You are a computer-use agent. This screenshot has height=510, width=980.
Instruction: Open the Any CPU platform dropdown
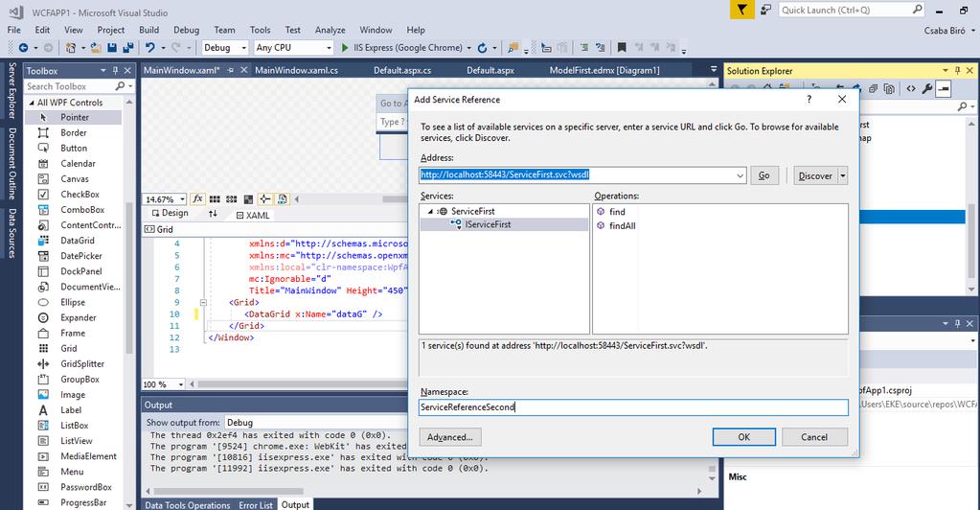click(329, 48)
